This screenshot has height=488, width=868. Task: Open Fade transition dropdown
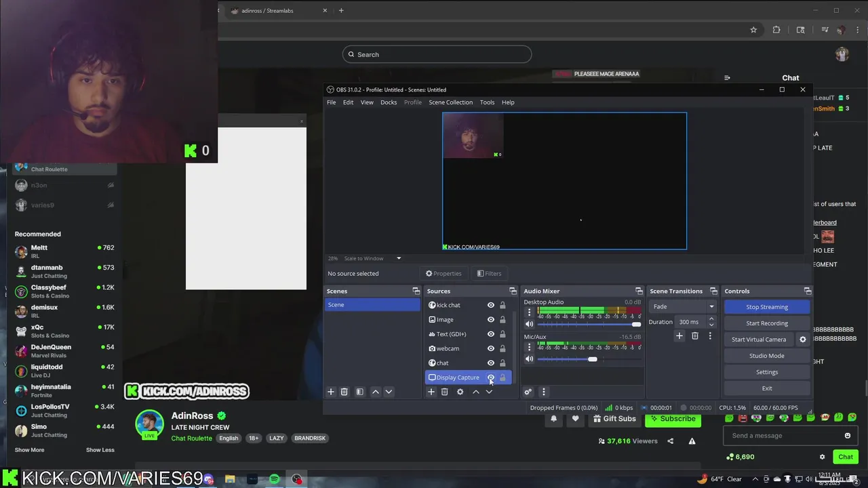682,306
